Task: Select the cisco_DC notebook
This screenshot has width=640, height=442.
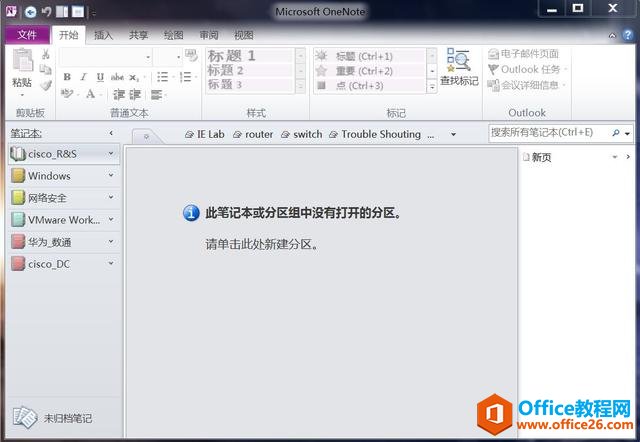Action: [55, 263]
